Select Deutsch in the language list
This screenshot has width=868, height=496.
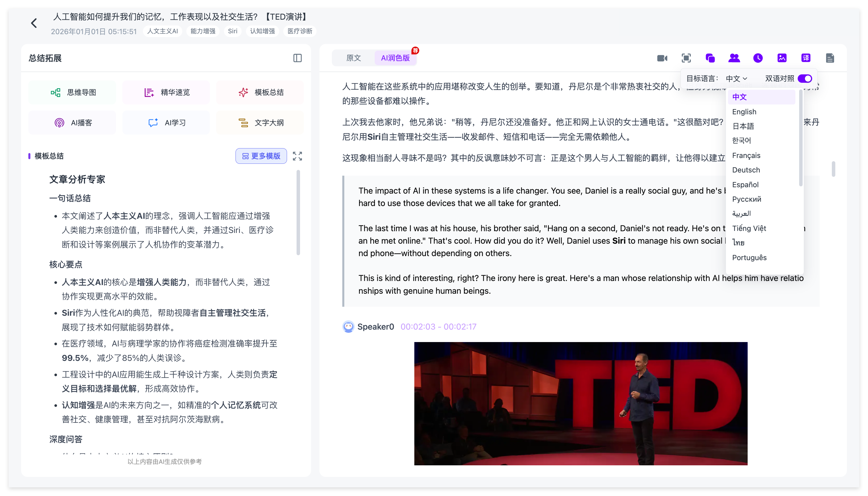point(762,170)
